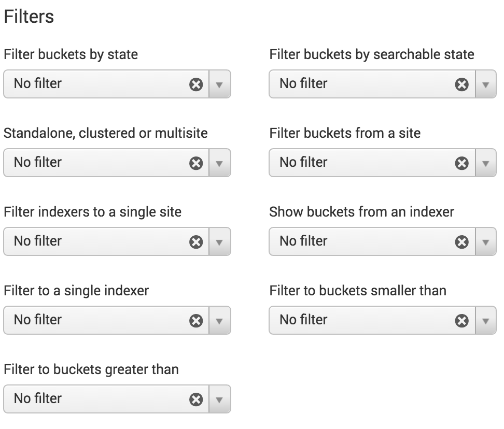504x429 pixels.
Task: Clear the 'Filter indexers to a single site' selection
Action: 196,242
